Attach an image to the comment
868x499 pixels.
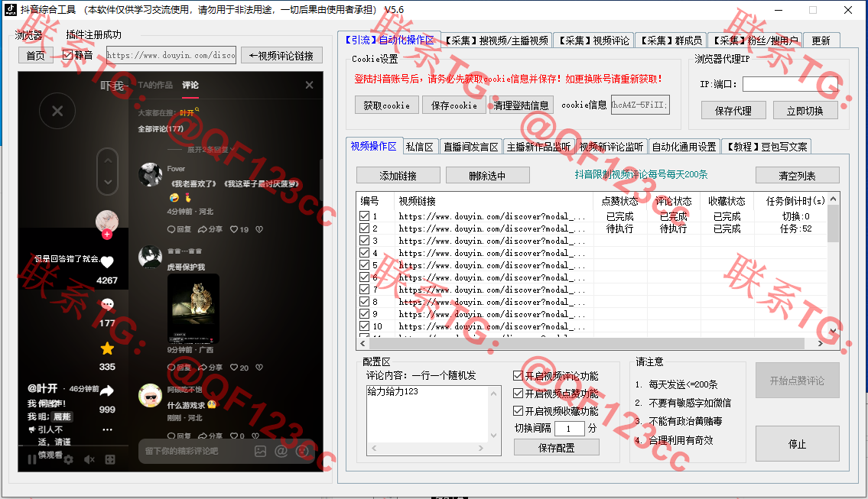click(260, 452)
